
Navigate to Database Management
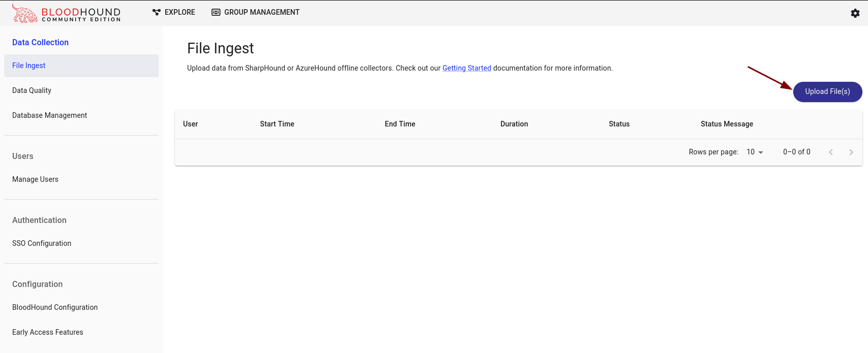49,115
